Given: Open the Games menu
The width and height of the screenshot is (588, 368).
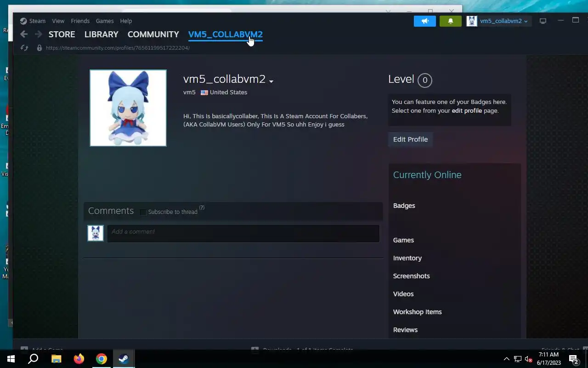Looking at the screenshot, I should click(x=105, y=21).
